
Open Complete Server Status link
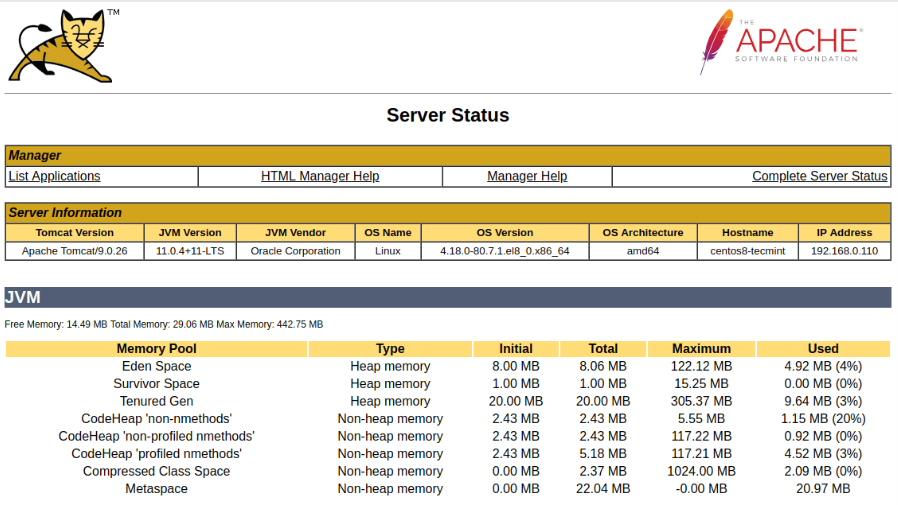[820, 176]
